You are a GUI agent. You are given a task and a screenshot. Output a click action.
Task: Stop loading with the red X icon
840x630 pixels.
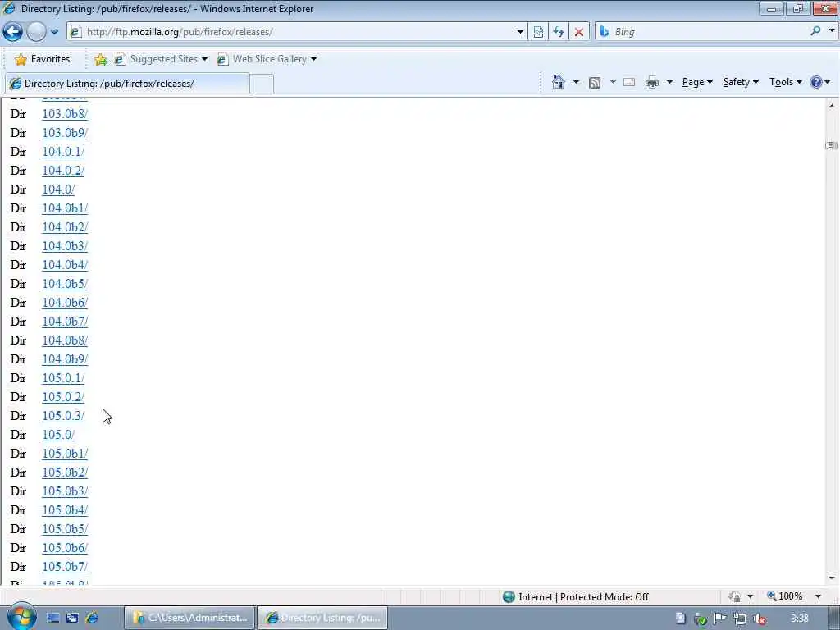(x=578, y=32)
